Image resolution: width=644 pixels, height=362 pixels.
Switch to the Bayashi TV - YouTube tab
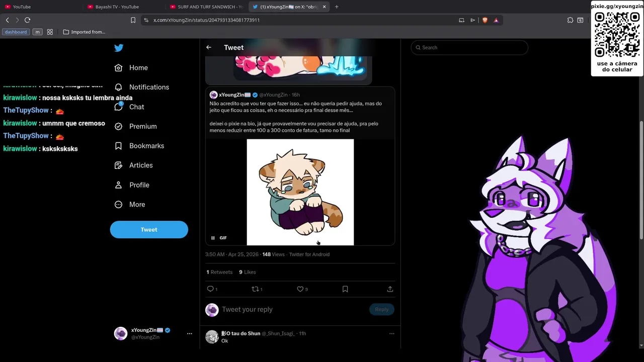pyautogui.click(x=123, y=7)
